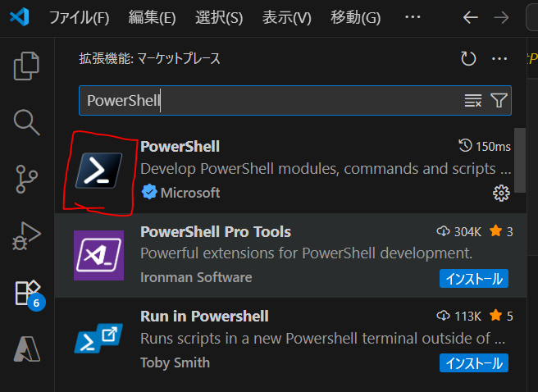This screenshot has width=538, height=392.
Task: Open the Run and Debug view
Action: 27,235
